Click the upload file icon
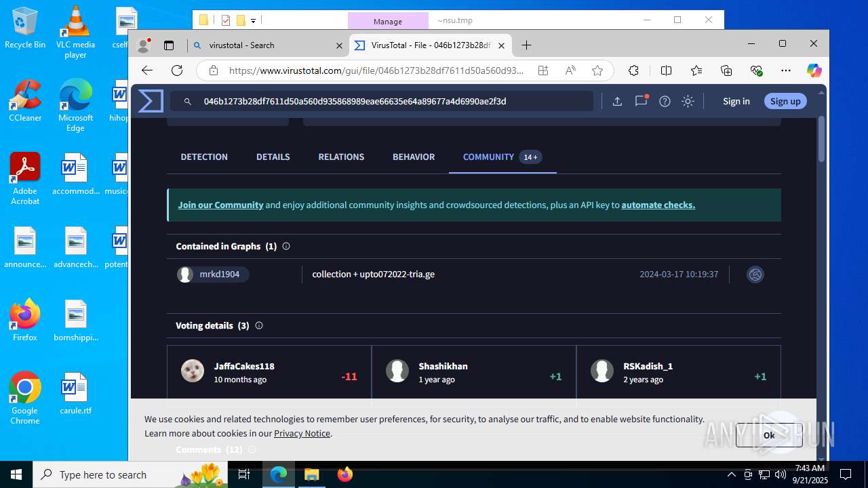This screenshot has height=488, width=868. [617, 101]
